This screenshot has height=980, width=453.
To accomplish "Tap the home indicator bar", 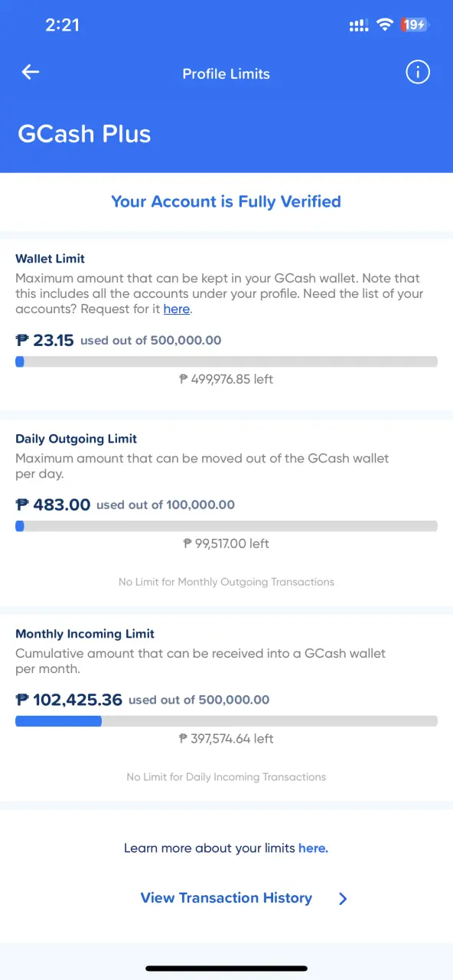I will (226, 969).
